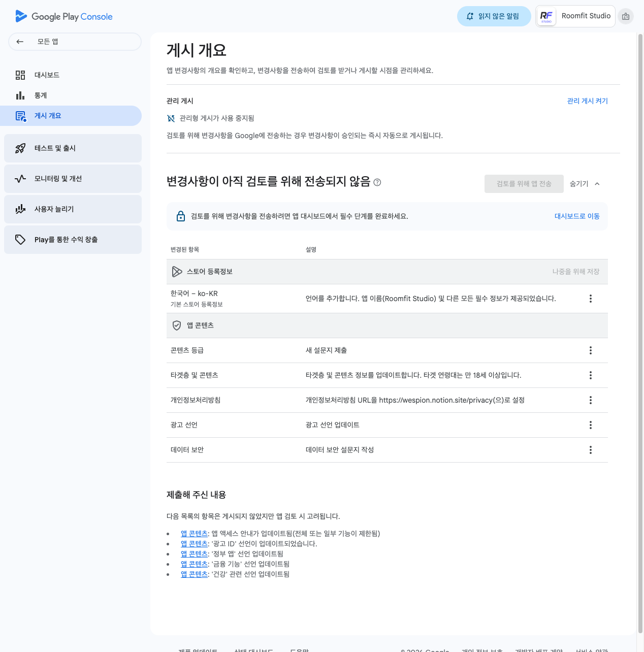Open more options for 광고 선언 row
Image resolution: width=644 pixels, height=652 pixels.
[x=590, y=425]
